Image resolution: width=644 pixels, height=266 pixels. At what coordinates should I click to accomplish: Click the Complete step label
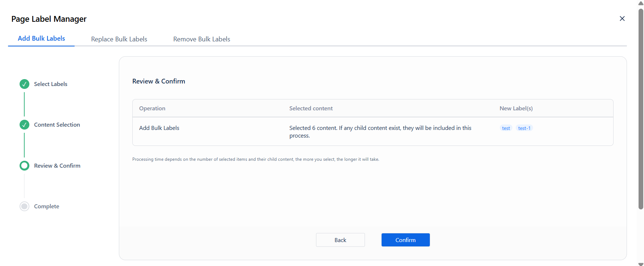(46, 206)
